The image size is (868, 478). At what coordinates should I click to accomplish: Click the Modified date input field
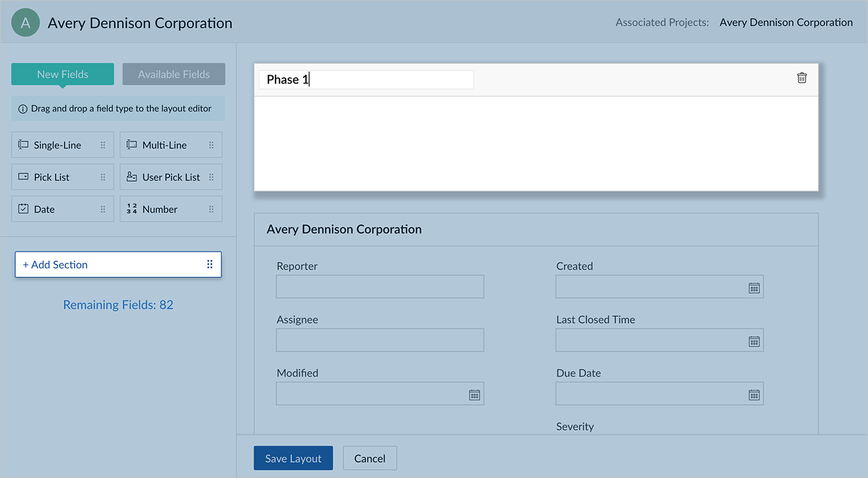tap(380, 394)
